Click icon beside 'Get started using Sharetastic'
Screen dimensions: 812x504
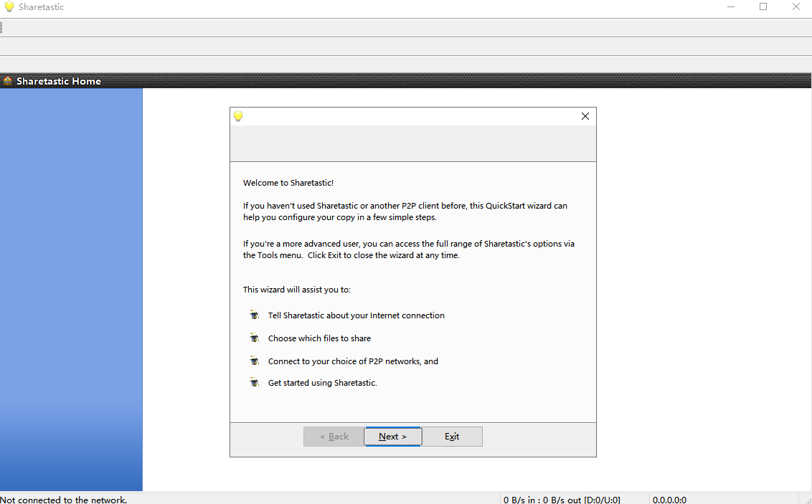(x=254, y=382)
